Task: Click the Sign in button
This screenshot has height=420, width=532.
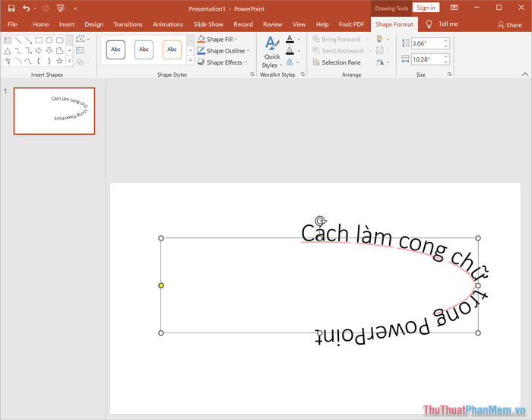Action: tap(426, 8)
